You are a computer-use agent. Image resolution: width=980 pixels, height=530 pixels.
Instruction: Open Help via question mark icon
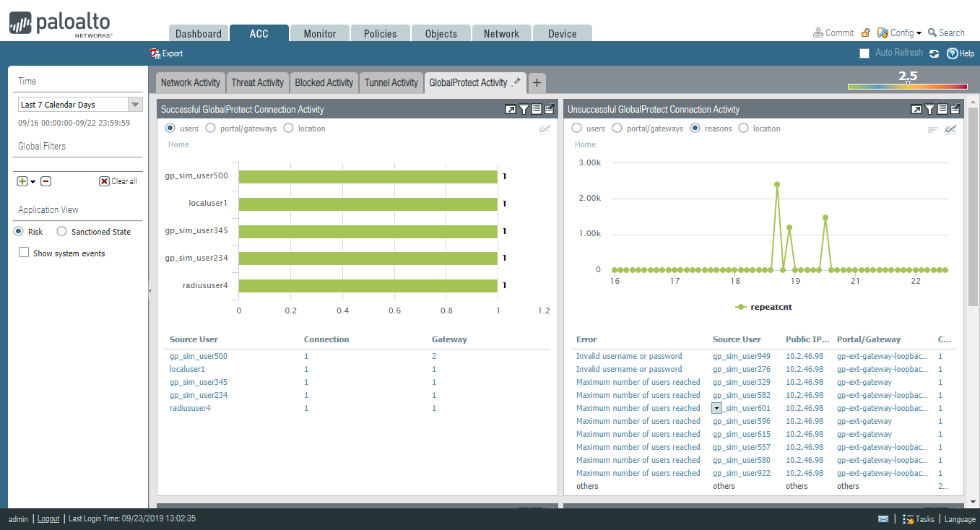953,53
